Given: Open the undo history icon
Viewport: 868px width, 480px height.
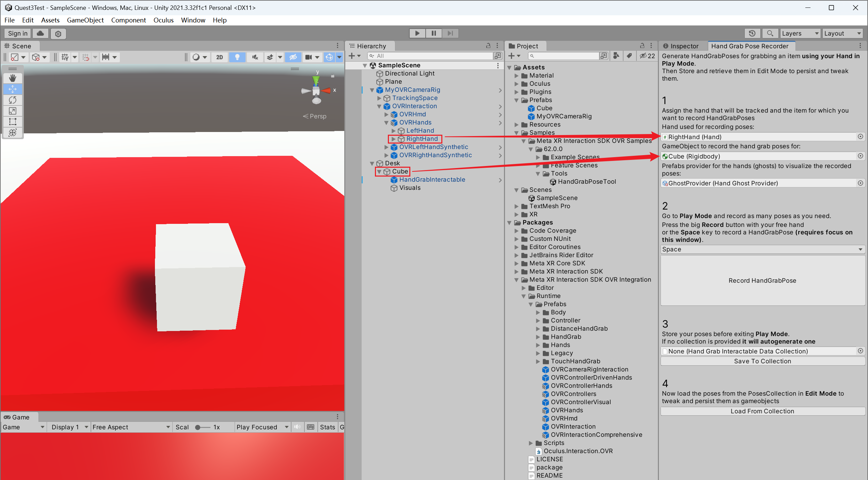Looking at the screenshot, I should click(752, 33).
